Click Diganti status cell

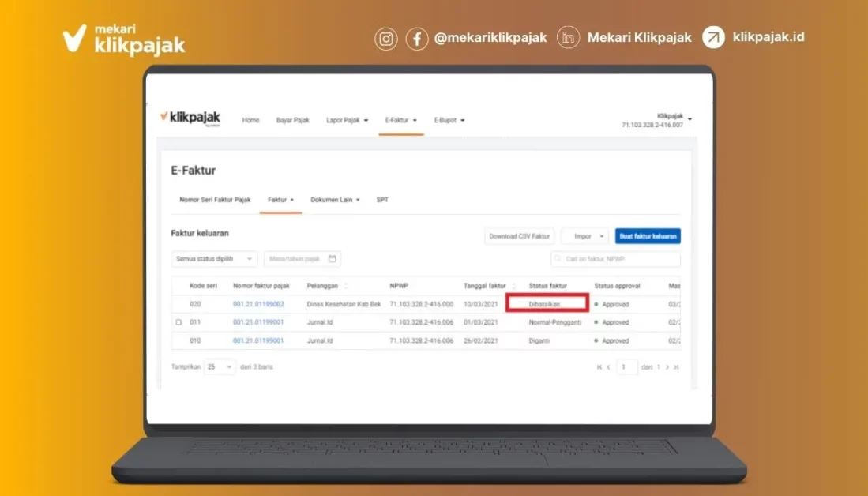coord(539,340)
